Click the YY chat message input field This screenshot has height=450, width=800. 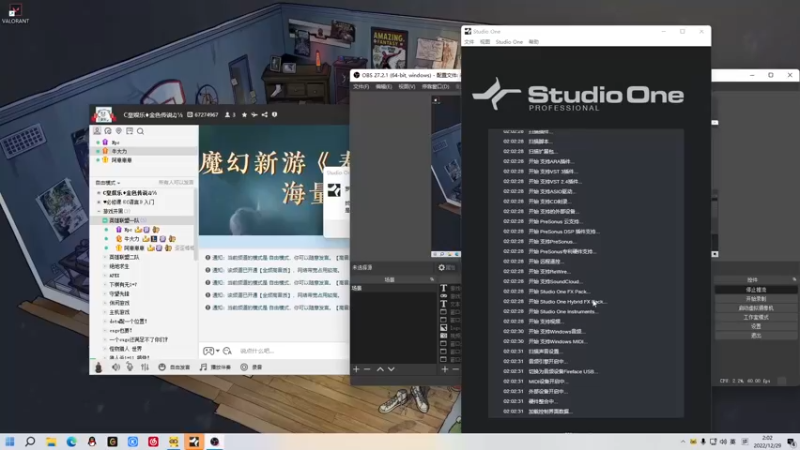point(292,351)
